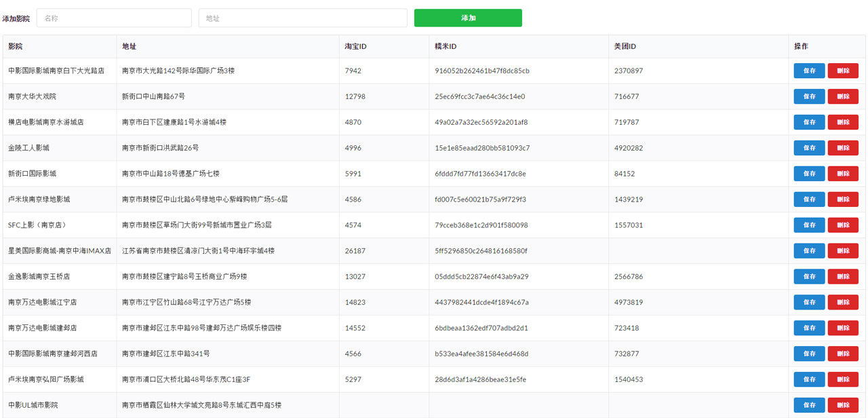
Task: Save the 卢米埃南京弘阳广场影城 row
Action: (809, 379)
